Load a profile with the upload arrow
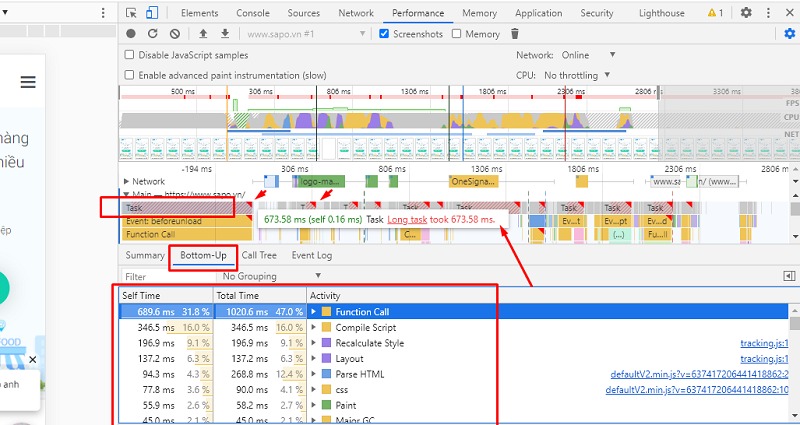 (203, 34)
